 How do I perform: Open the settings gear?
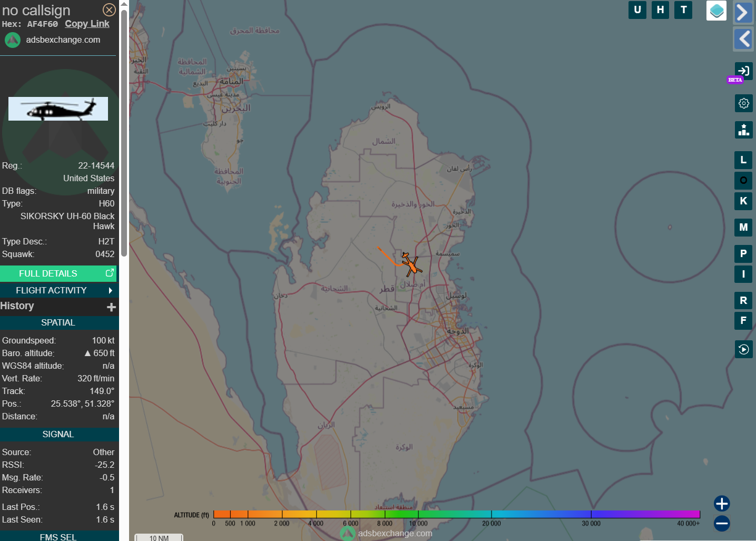point(743,103)
